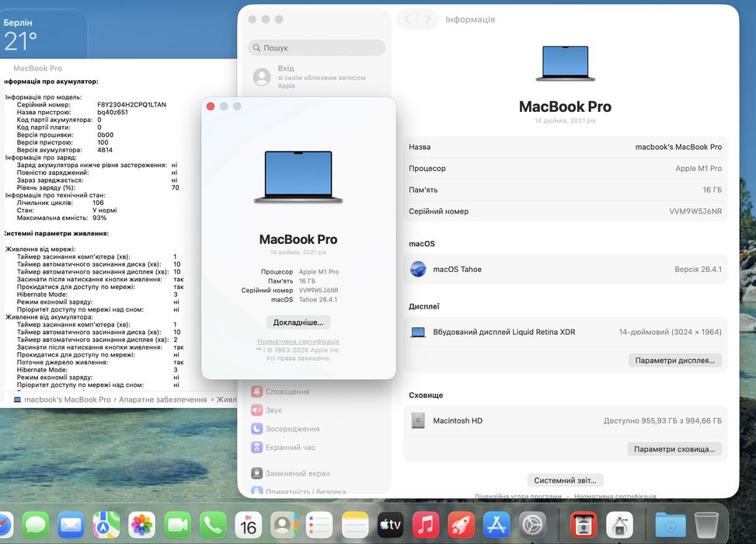The height and width of the screenshot is (544, 756).
Task: Click the Apple M1 Pro value in Settings
Action: point(699,169)
